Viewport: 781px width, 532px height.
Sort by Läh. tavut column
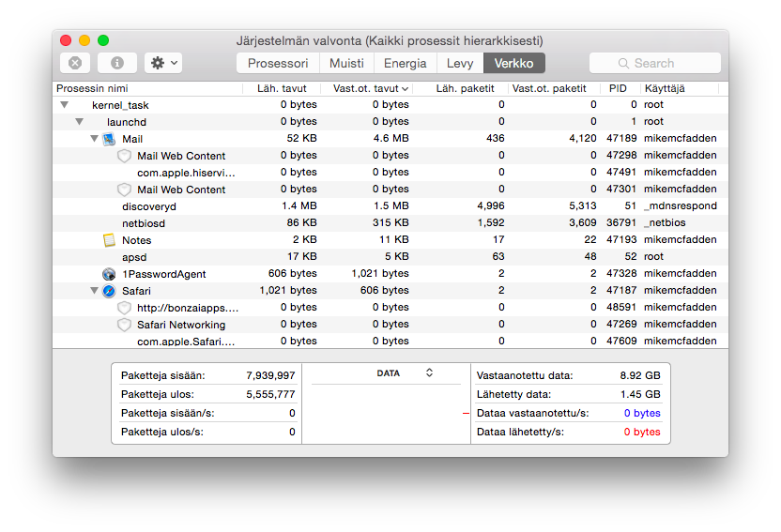pyautogui.click(x=282, y=88)
